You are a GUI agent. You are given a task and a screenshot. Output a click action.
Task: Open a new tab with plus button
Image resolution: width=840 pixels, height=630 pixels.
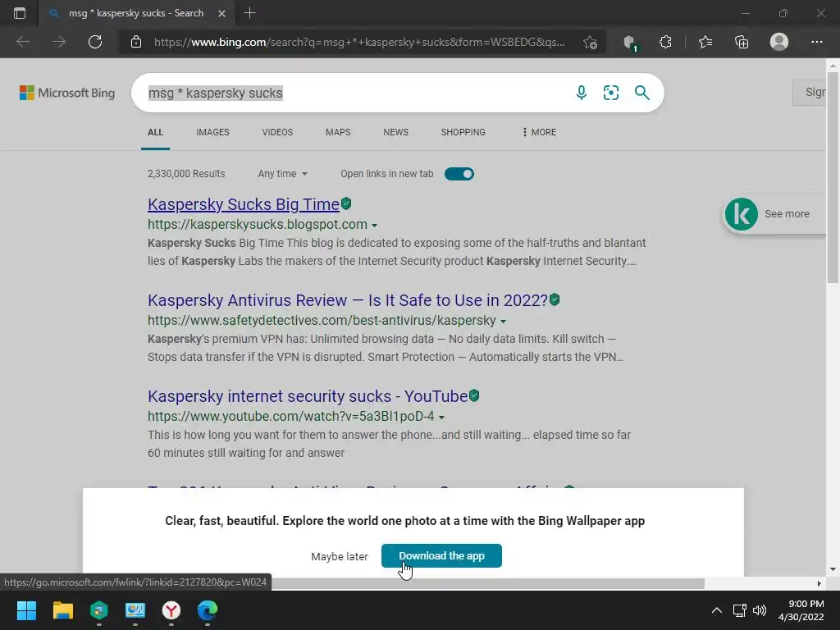click(x=249, y=13)
